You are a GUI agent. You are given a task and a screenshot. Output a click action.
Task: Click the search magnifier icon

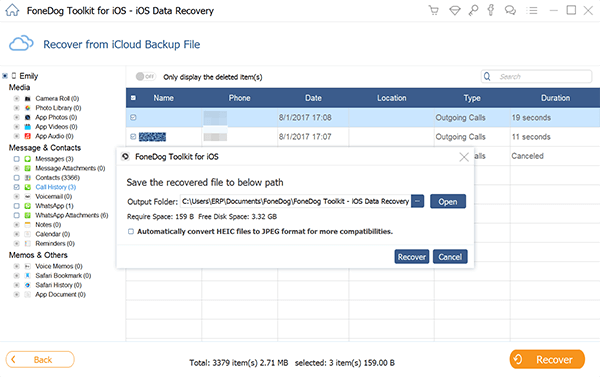click(487, 77)
